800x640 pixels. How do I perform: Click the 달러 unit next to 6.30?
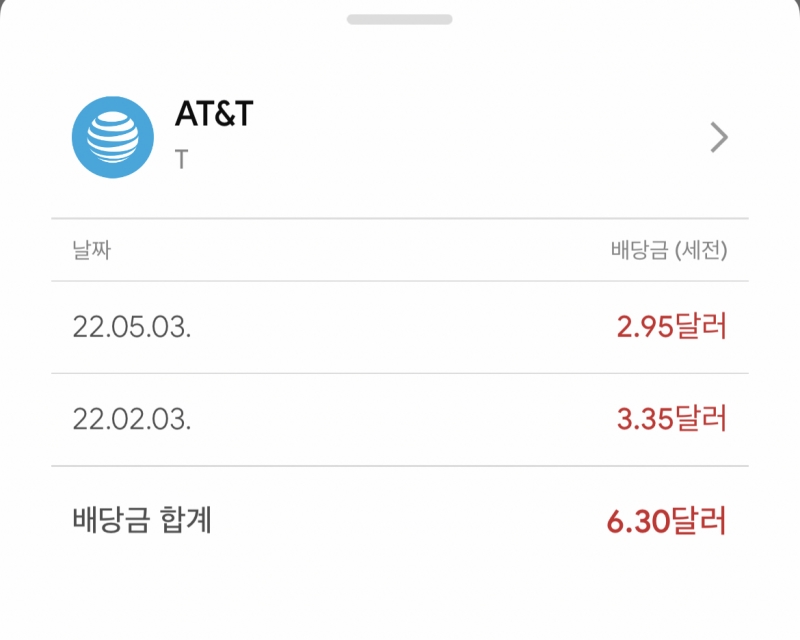click(x=701, y=521)
